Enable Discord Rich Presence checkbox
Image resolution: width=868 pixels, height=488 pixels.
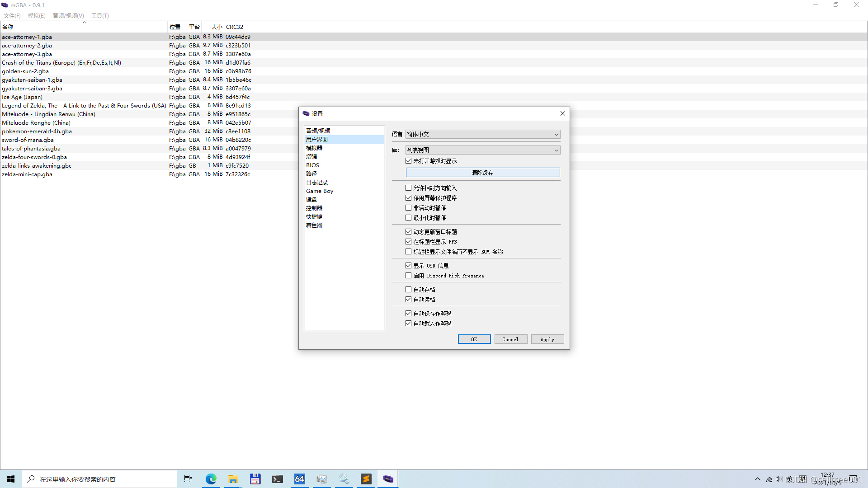click(409, 276)
